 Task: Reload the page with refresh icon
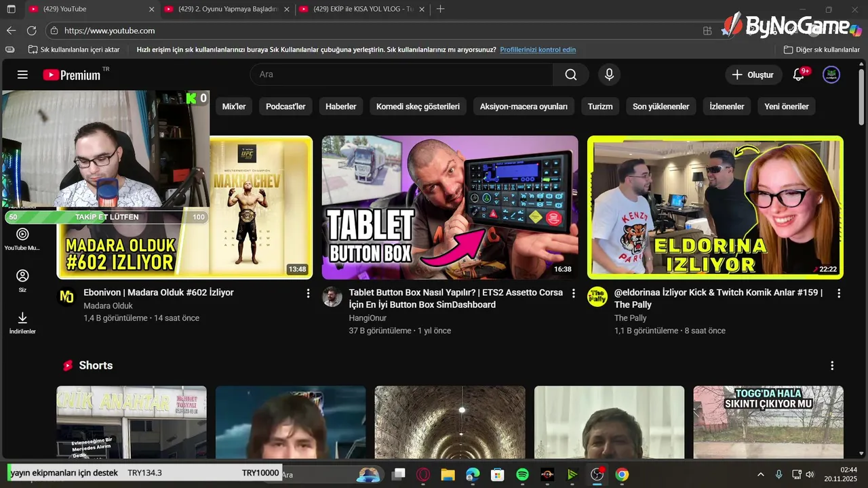pyautogui.click(x=31, y=30)
